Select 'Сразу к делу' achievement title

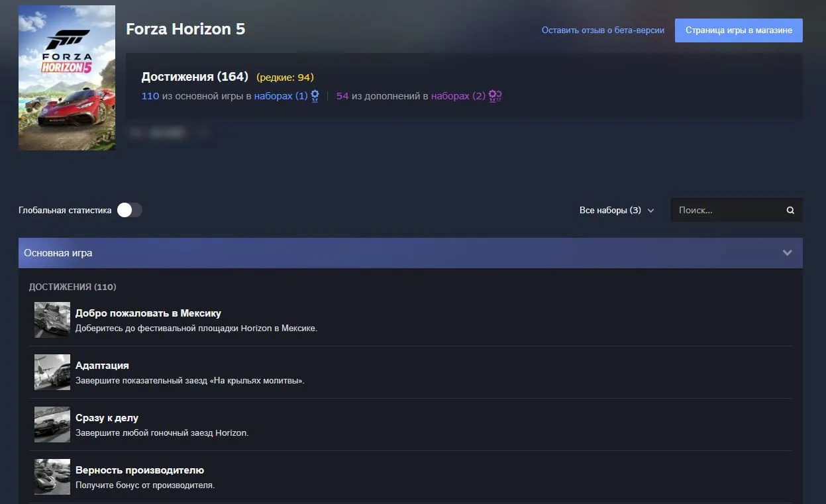pos(107,418)
